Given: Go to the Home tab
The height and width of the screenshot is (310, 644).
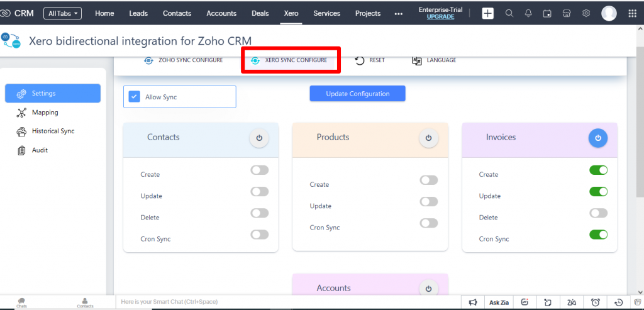Looking at the screenshot, I should [104, 14].
